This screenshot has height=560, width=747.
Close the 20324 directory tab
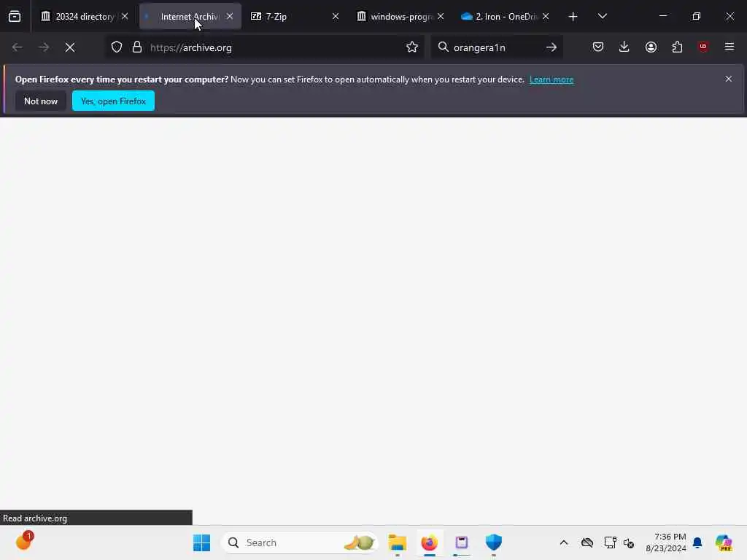[x=125, y=17]
